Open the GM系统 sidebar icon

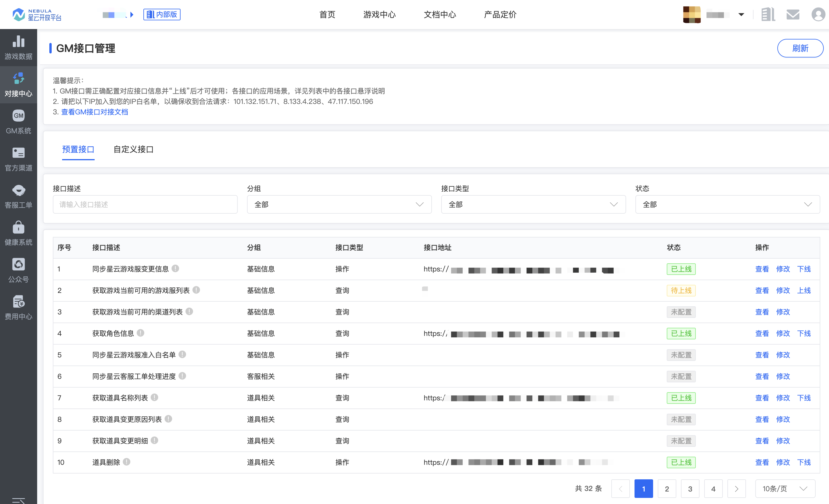pyautogui.click(x=18, y=116)
